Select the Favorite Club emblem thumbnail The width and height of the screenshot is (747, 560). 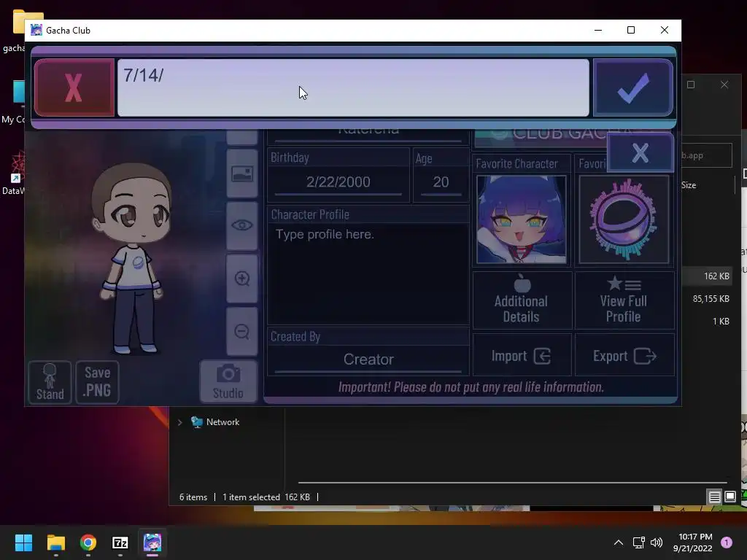(x=624, y=219)
